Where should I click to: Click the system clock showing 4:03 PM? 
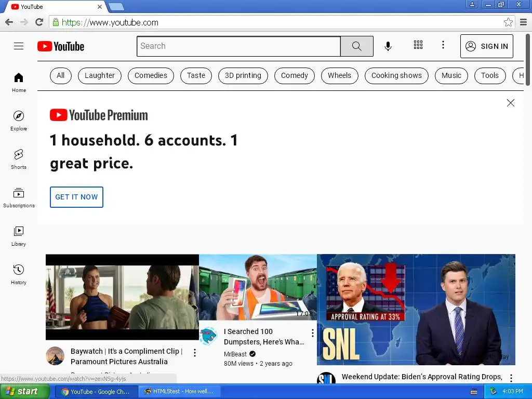(x=513, y=392)
